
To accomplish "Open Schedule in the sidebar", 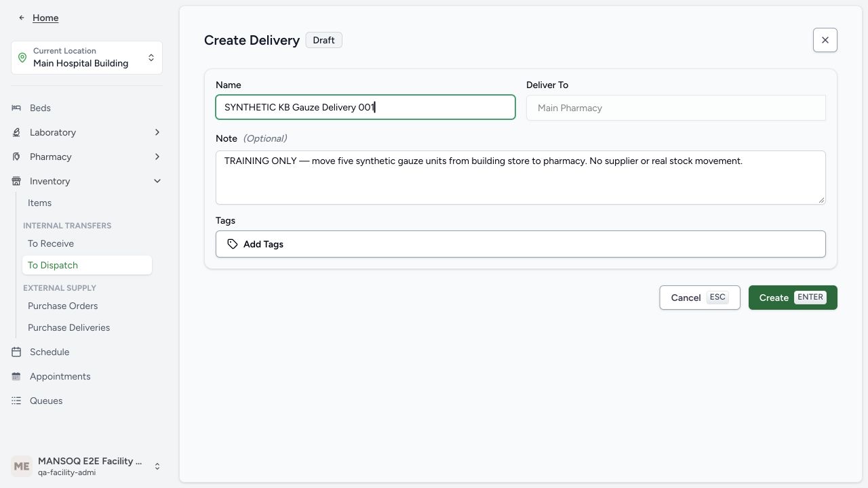I will 50,352.
